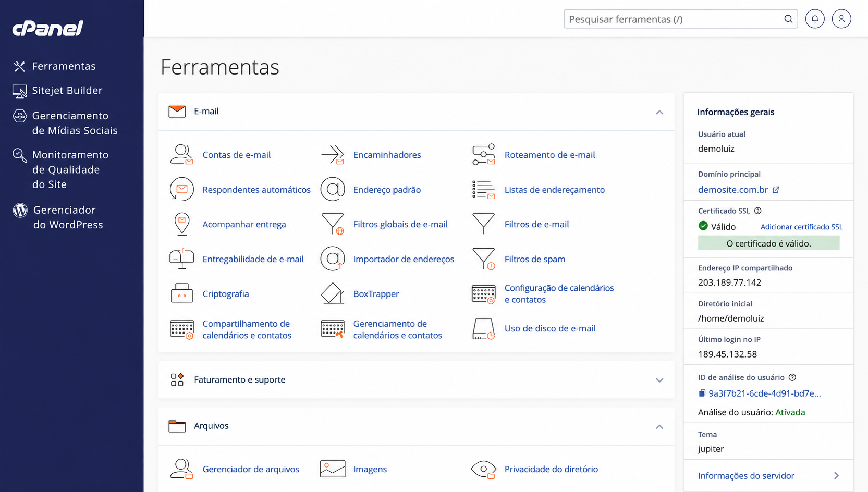Image resolution: width=868 pixels, height=492 pixels.
Task: Click the 9a3f7b21-6cde-4d91-bd7e... ID link
Action: (765, 393)
